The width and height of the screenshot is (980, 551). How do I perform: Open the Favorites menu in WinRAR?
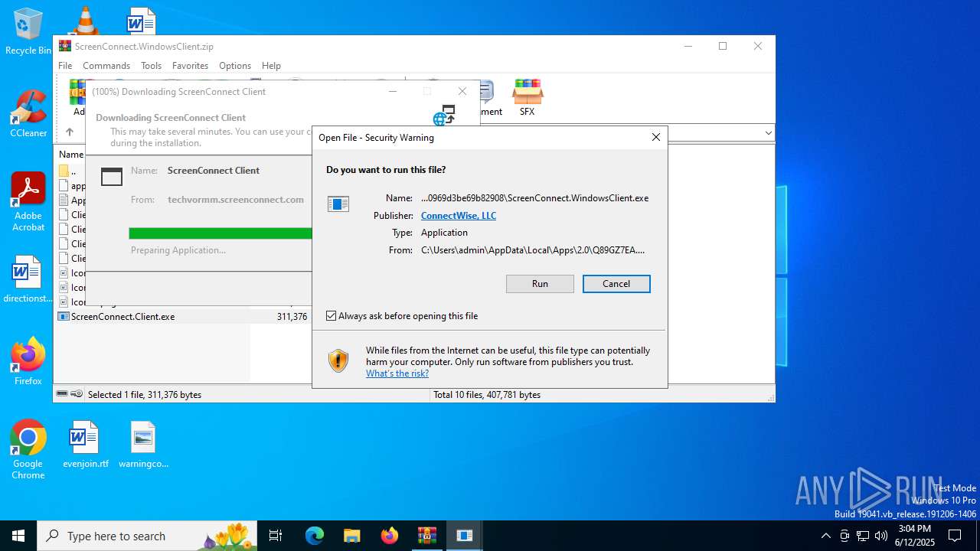190,66
